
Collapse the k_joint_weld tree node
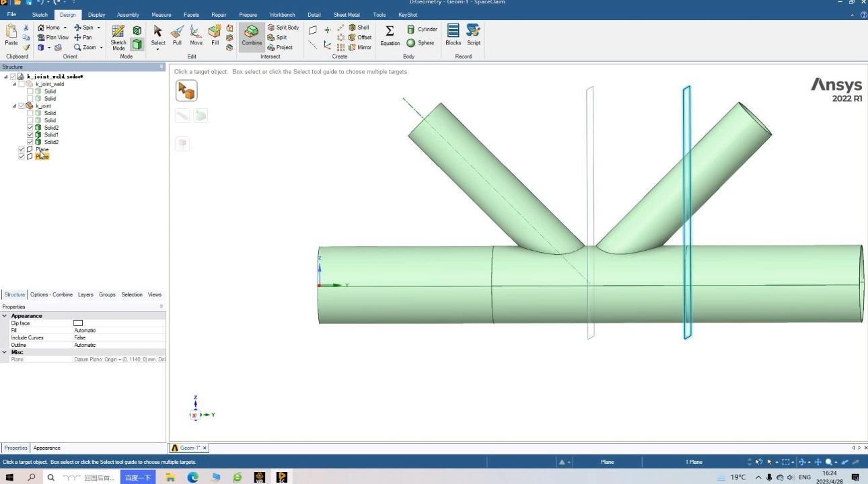14,84
